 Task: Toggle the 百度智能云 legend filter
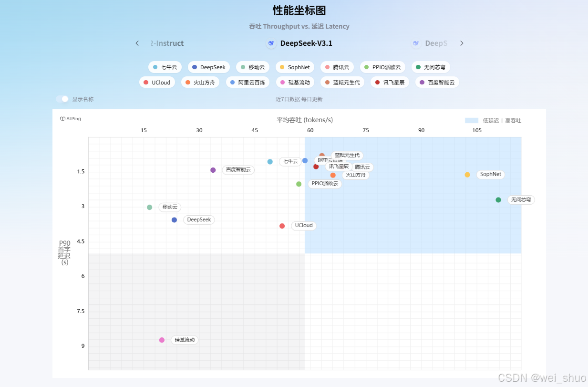[437, 83]
